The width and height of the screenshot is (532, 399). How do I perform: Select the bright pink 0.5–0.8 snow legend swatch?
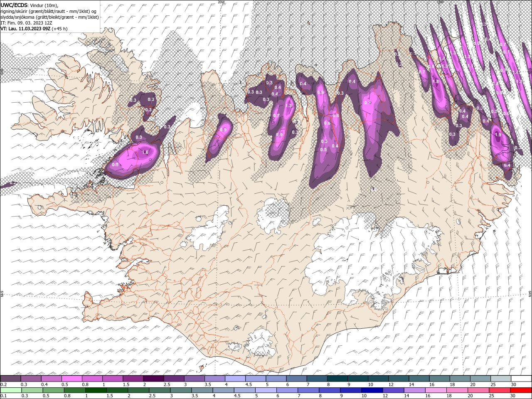coord(72,379)
